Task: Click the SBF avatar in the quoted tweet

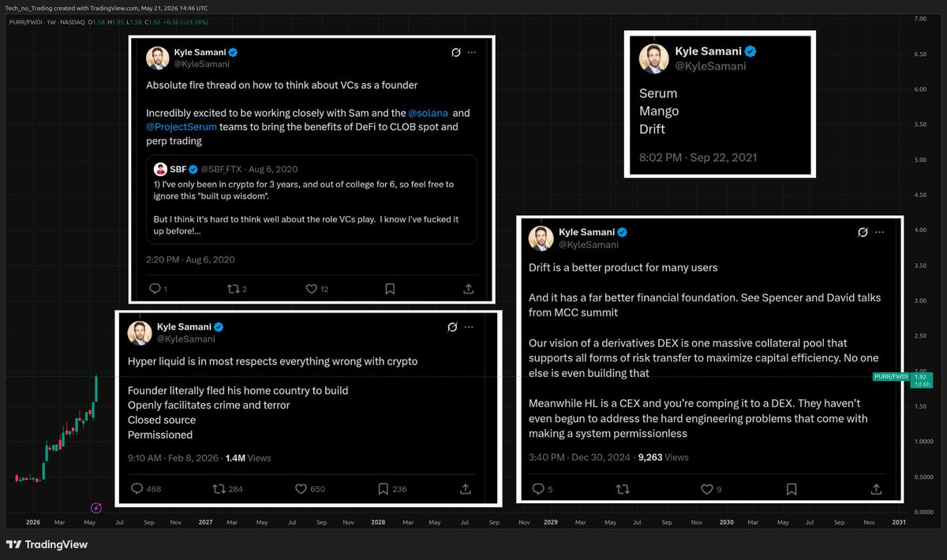Action: click(x=160, y=169)
